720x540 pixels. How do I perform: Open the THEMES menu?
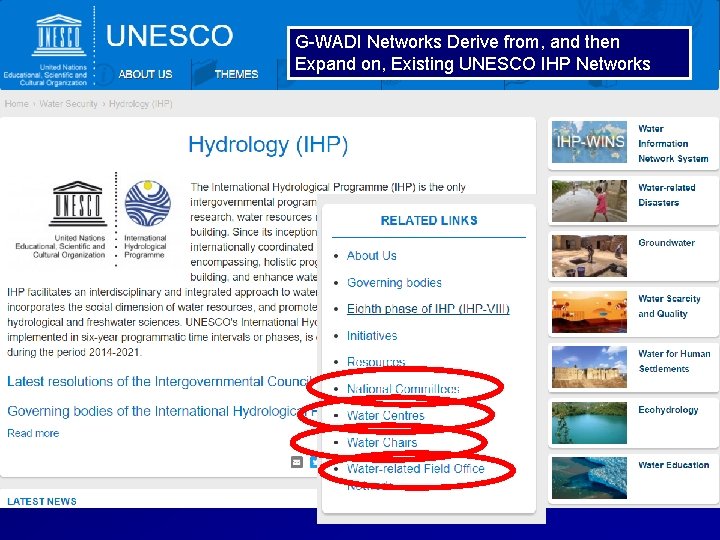[x=236, y=74]
